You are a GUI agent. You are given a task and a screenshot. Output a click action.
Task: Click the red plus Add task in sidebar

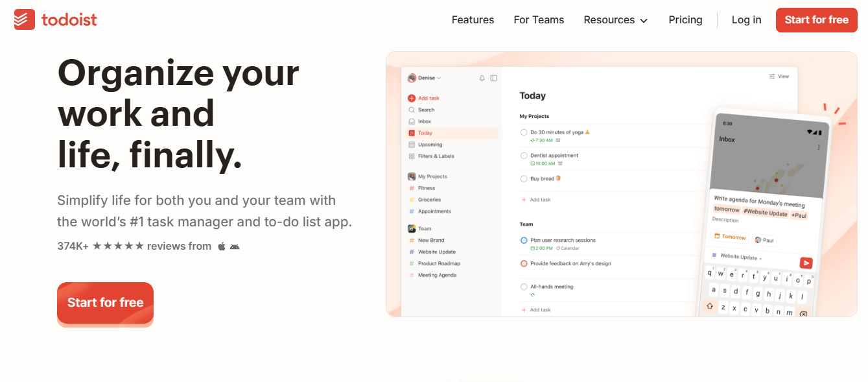coord(423,98)
